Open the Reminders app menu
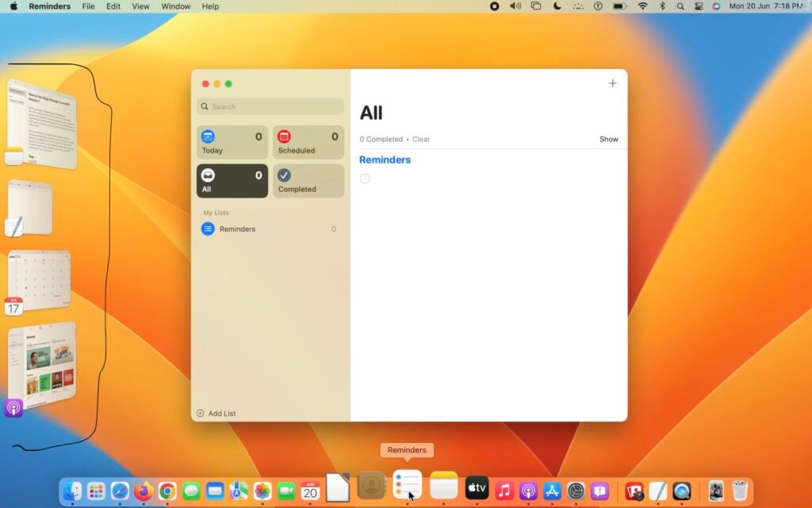This screenshot has height=508, width=812. 49,6
